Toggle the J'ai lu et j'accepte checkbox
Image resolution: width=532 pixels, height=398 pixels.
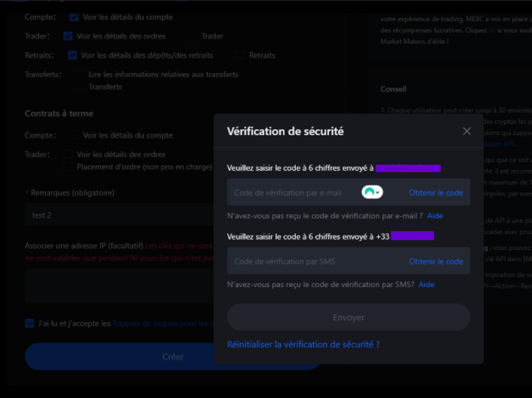point(29,323)
